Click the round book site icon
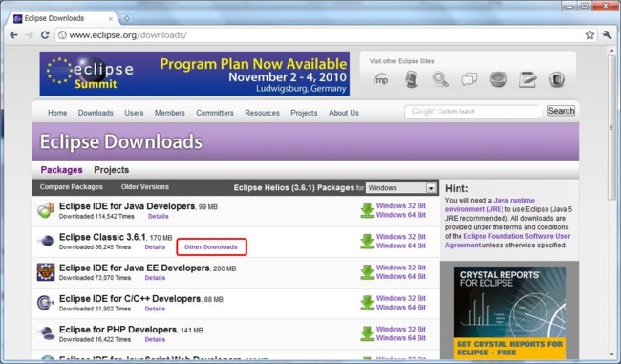Image resolution: width=621 pixels, height=364 pixels. pyautogui.click(x=556, y=79)
